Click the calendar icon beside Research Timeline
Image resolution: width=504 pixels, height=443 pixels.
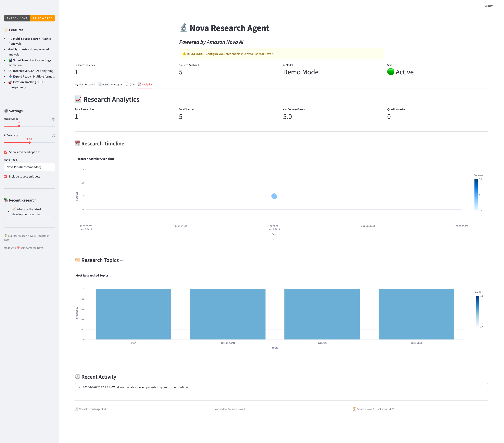(77, 143)
